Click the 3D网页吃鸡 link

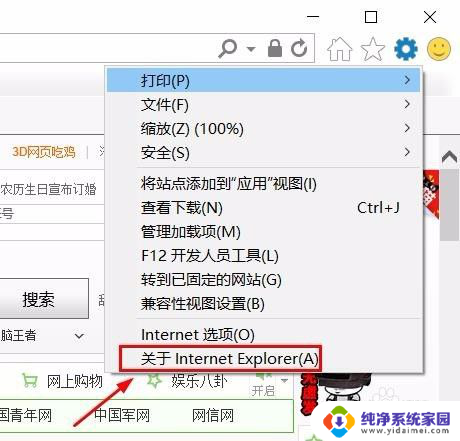point(44,152)
